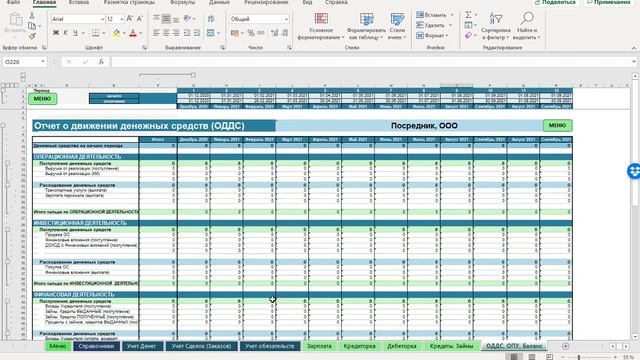The width and height of the screenshot is (640, 360).
Task: Click Decrease Decimal icon
Action: pos(285,33)
